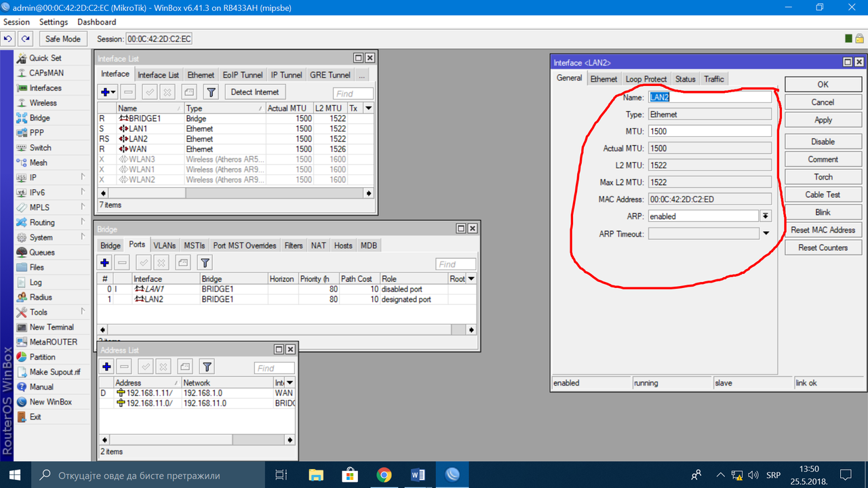Click the remove (minus) button in Interface List
The height and width of the screenshot is (488, 868).
coord(128,92)
